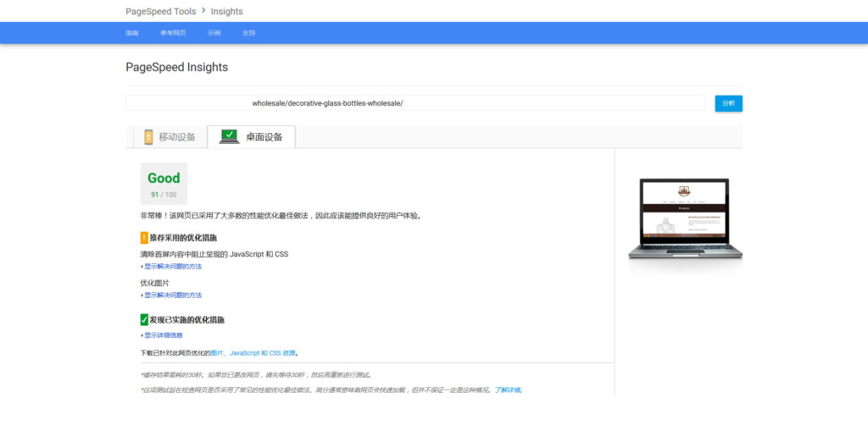Click the 清除首屏内容中阻止呈现的 JavaScript 和 CSS text
Image resolution: width=868 pixels, height=431 pixels.
coord(214,255)
